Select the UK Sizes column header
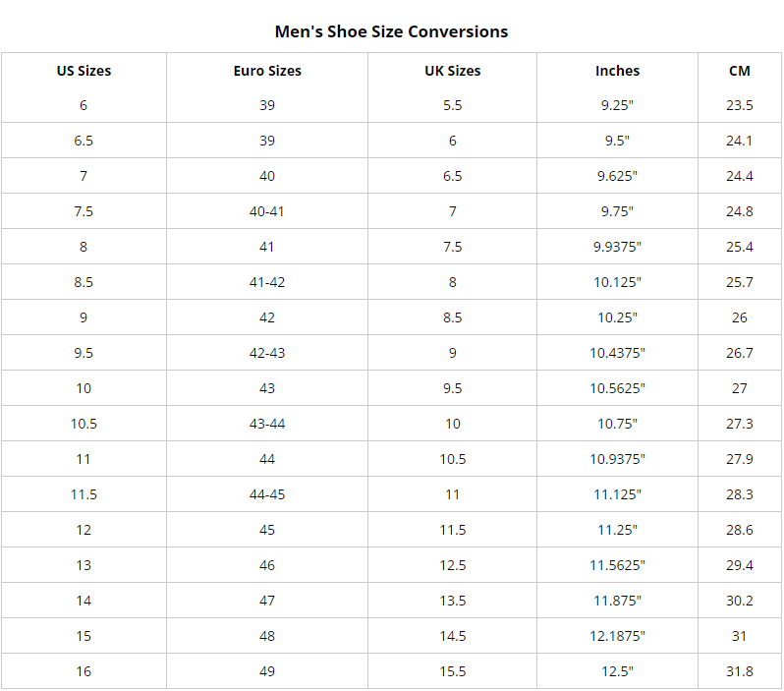This screenshot has height=691, width=784. 453,71
